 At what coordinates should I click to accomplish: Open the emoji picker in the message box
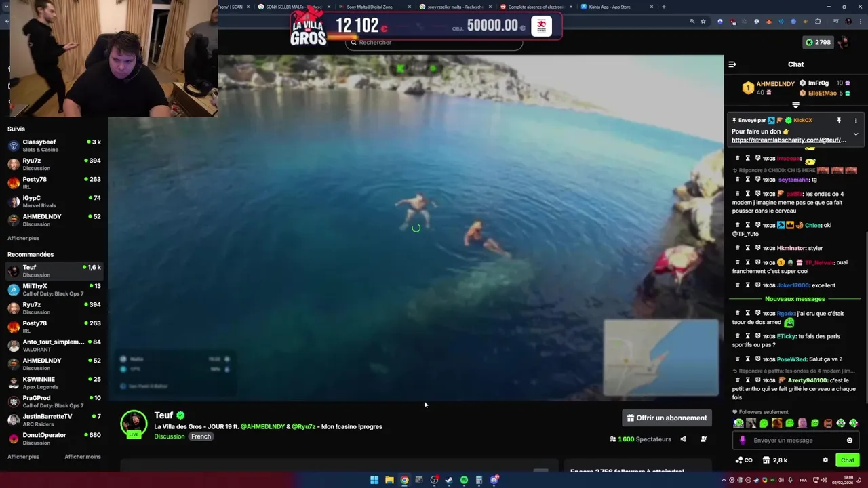850,440
